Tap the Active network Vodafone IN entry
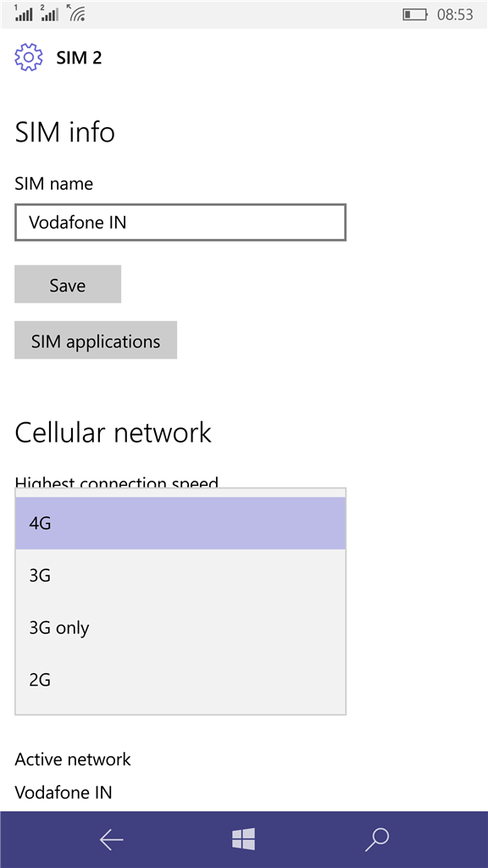Screen dimensions: 488x868 click(63, 793)
